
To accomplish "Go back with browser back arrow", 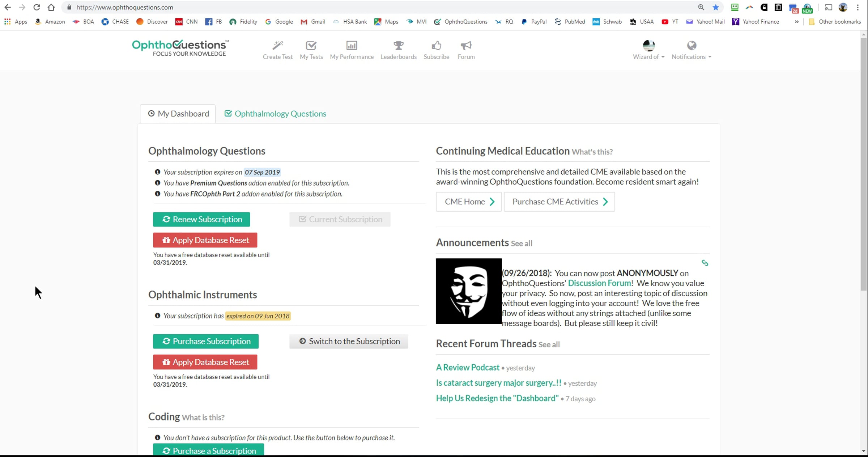I will pos(8,7).
